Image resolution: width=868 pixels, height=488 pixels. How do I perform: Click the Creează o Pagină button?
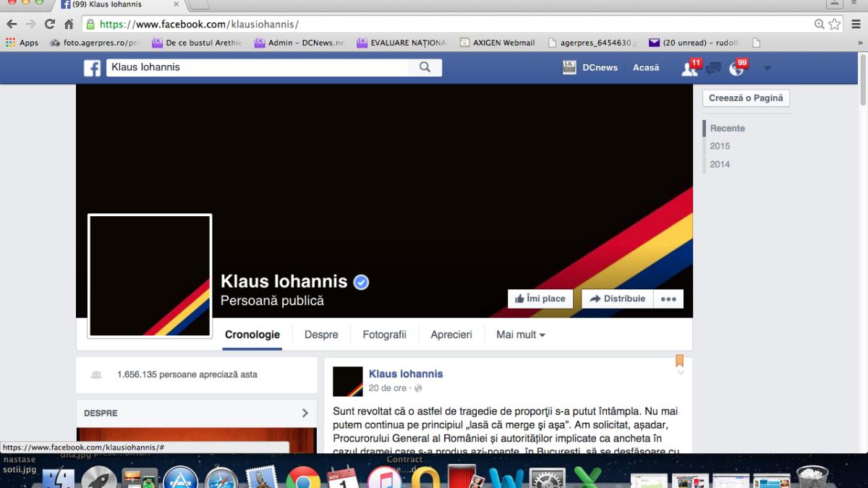coord(746,98)
